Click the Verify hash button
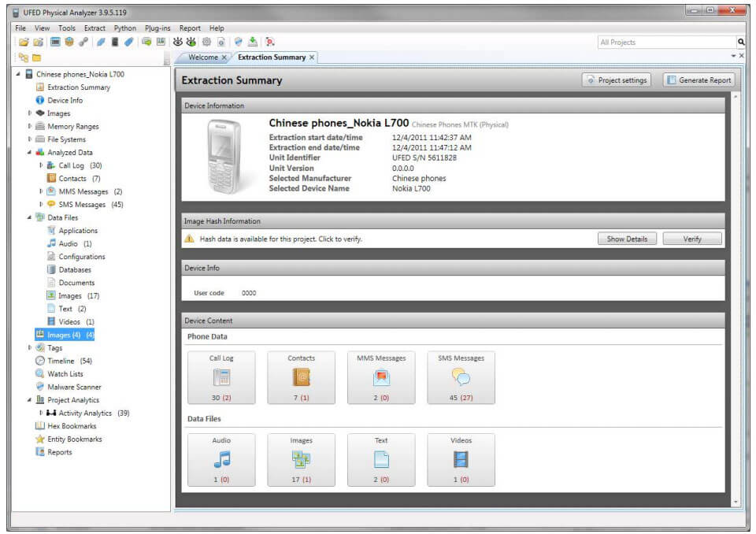This screenshot has width=756, height=534. 692,239
